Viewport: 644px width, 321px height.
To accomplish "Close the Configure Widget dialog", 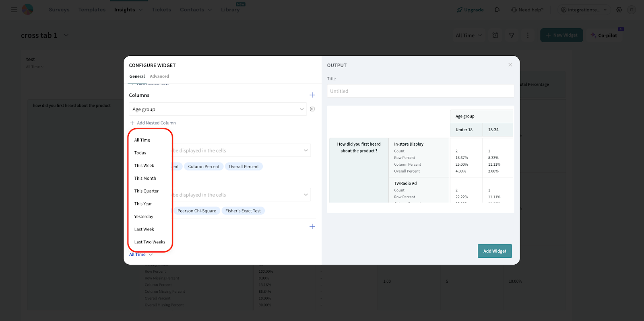I will (x=510, y=65).
